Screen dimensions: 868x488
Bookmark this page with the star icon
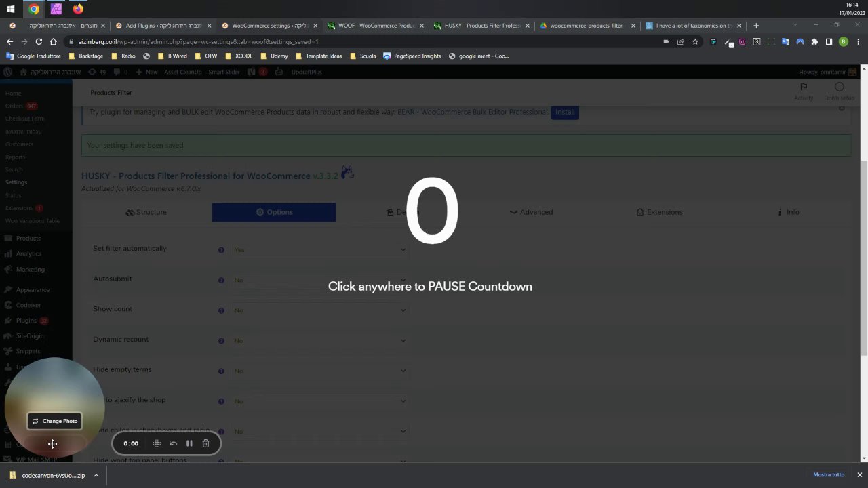[x=695, y=41]
